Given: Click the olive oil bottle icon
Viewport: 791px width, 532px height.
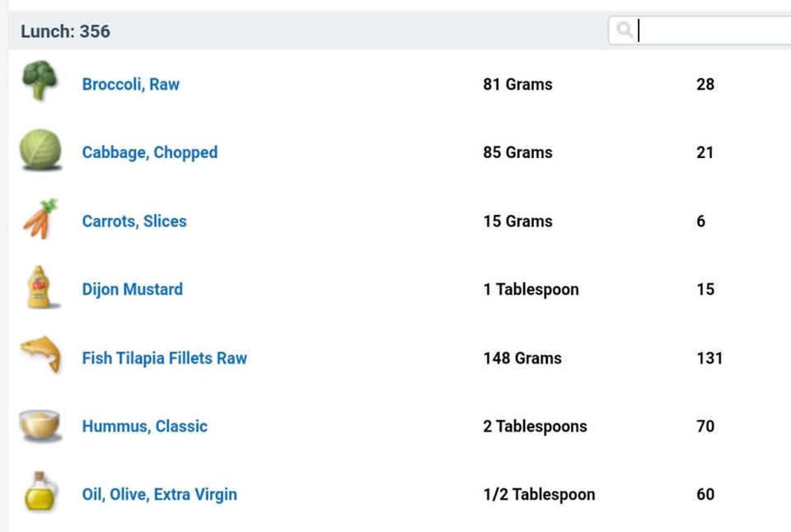Looking at the screenshot, I should [40, 492].
